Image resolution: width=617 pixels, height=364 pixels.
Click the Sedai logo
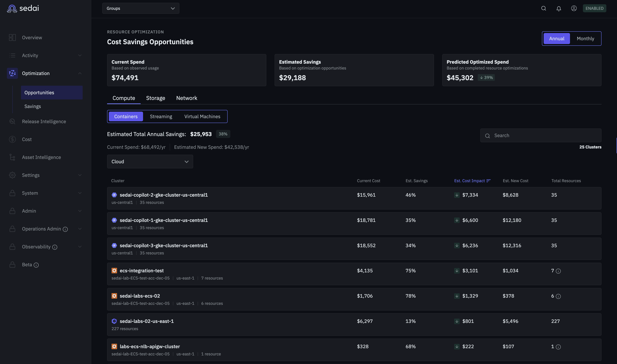23,8
